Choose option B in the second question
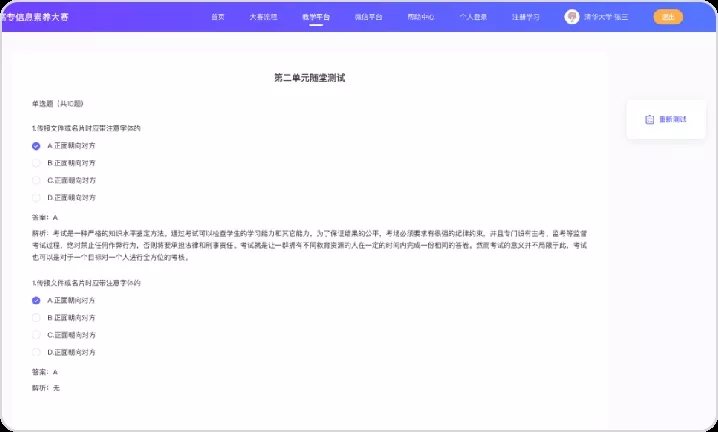Screen dimensions: 718x432 [36, 317]
